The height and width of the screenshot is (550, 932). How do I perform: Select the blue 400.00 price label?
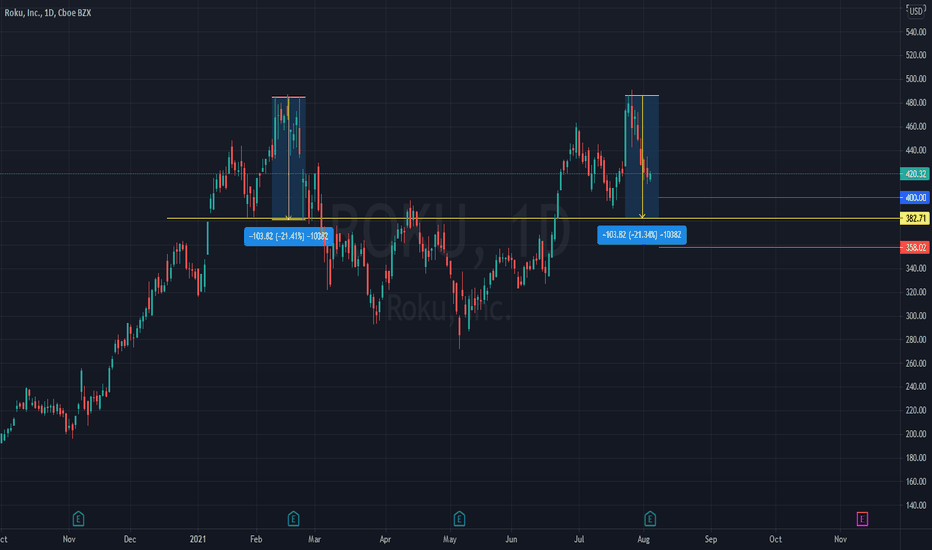pos(914,197)
